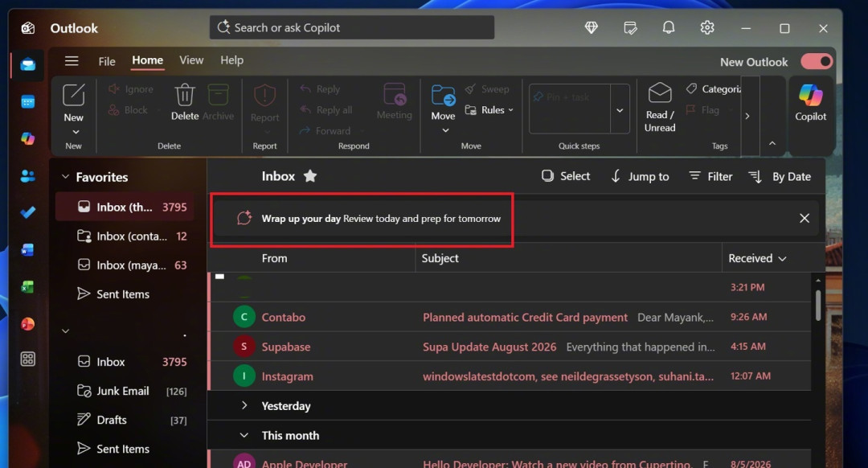Delete the selected message with the trash icon
The width and height of the screenshot is (868, 468).
[x=185, y=102]
